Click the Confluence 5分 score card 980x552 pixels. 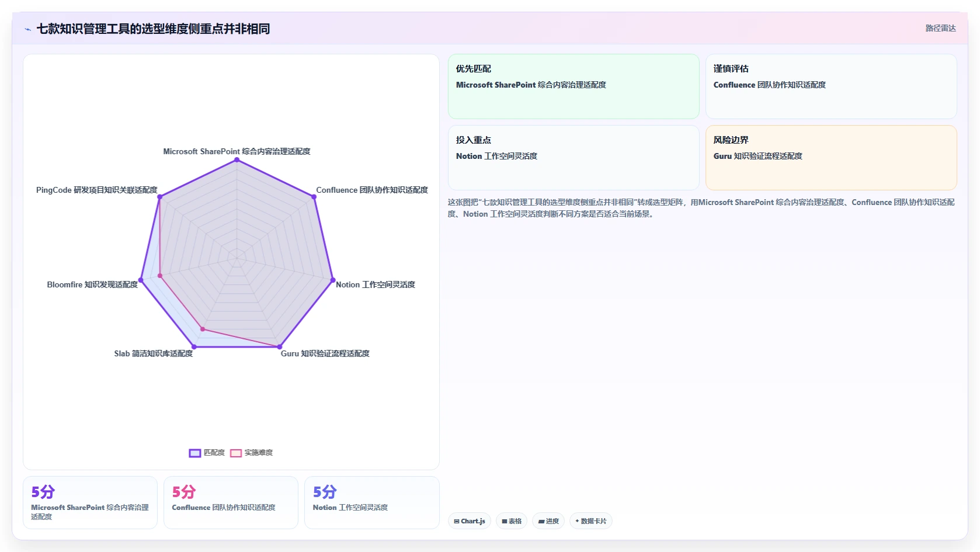(231, 502)
